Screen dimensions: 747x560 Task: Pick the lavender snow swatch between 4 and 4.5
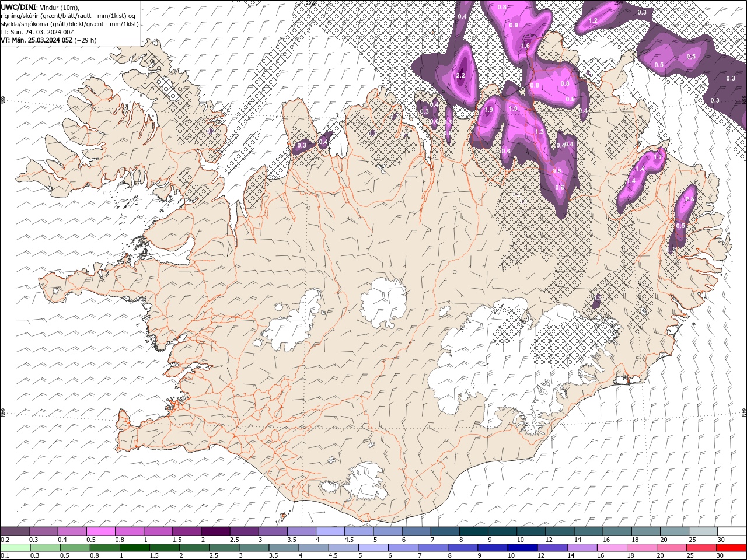click(x=330, y=531)
